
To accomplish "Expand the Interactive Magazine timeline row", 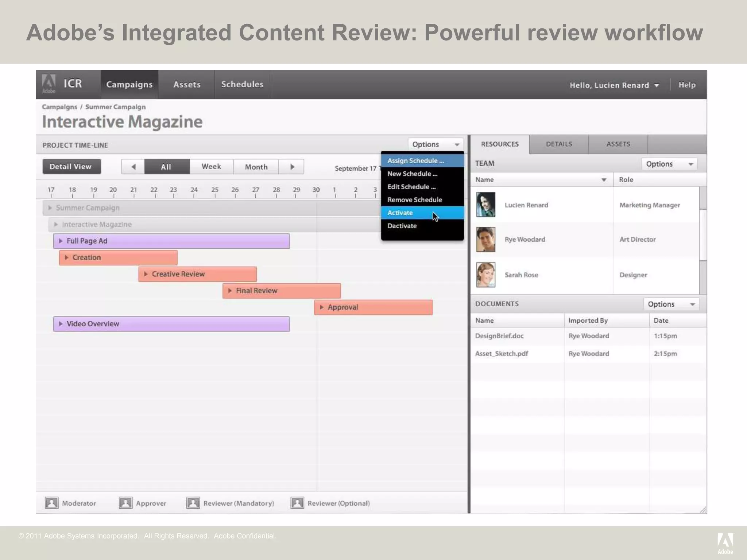I will click(x=56, y=224).
